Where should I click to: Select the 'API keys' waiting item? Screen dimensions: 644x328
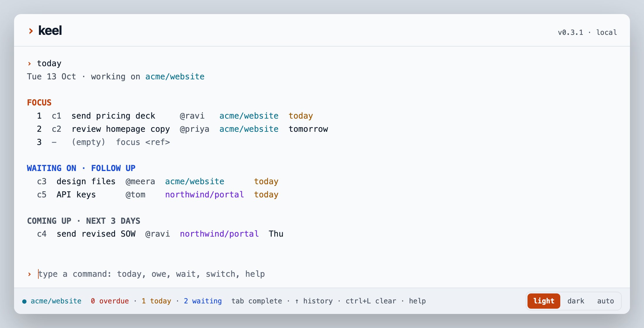tap(76, 195)
